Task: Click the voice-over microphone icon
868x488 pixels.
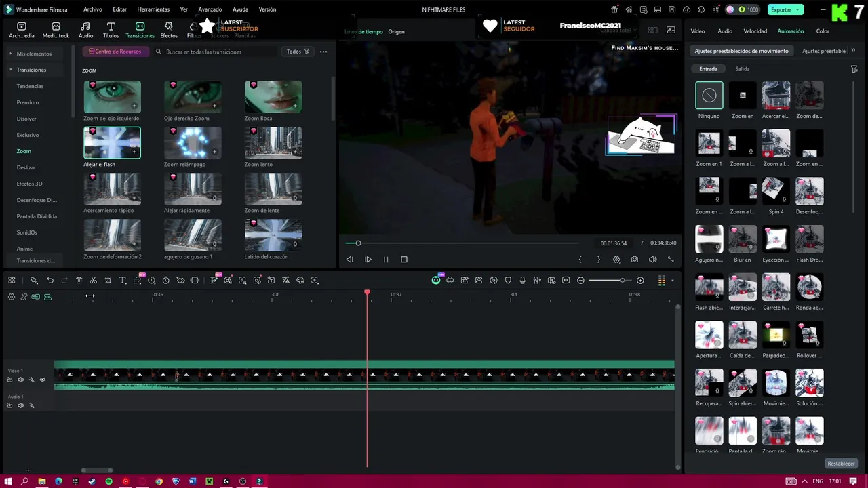Action: click(522, 281)
